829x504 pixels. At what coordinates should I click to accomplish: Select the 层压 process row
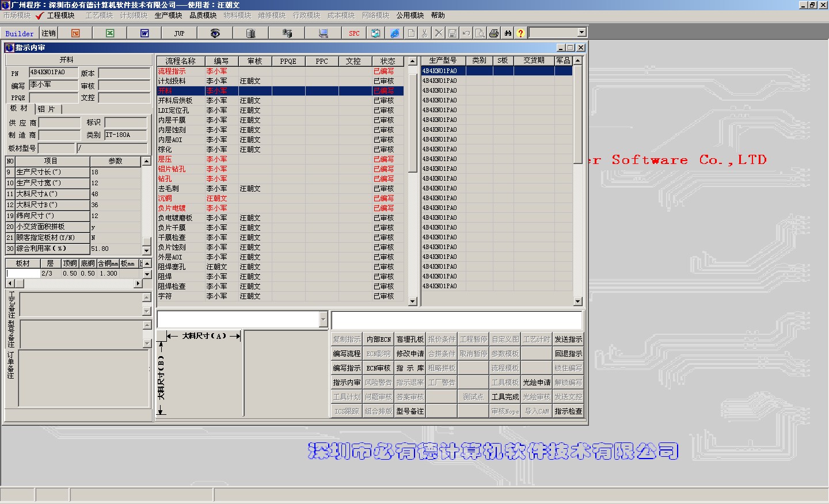280,159
